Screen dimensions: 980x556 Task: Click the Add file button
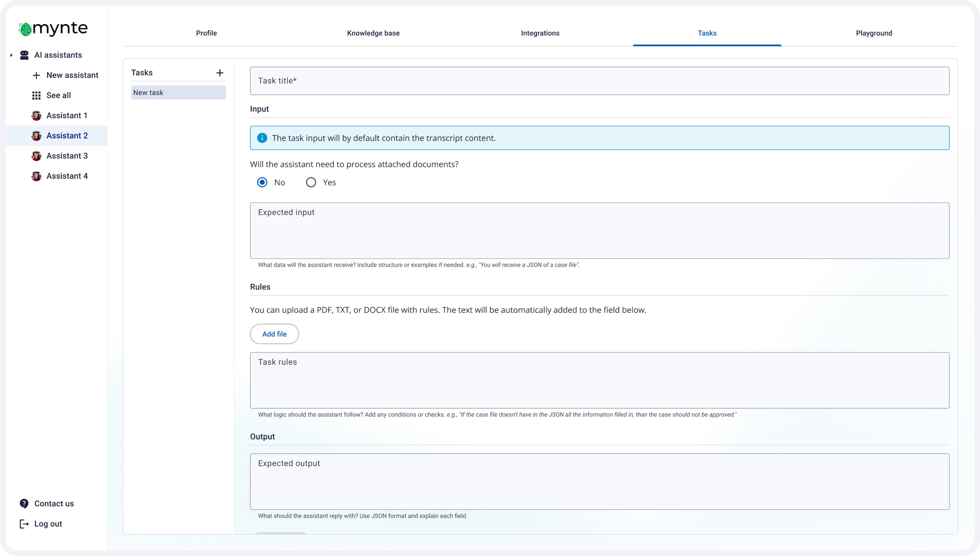pyautogui.click(x=274, y=334)
